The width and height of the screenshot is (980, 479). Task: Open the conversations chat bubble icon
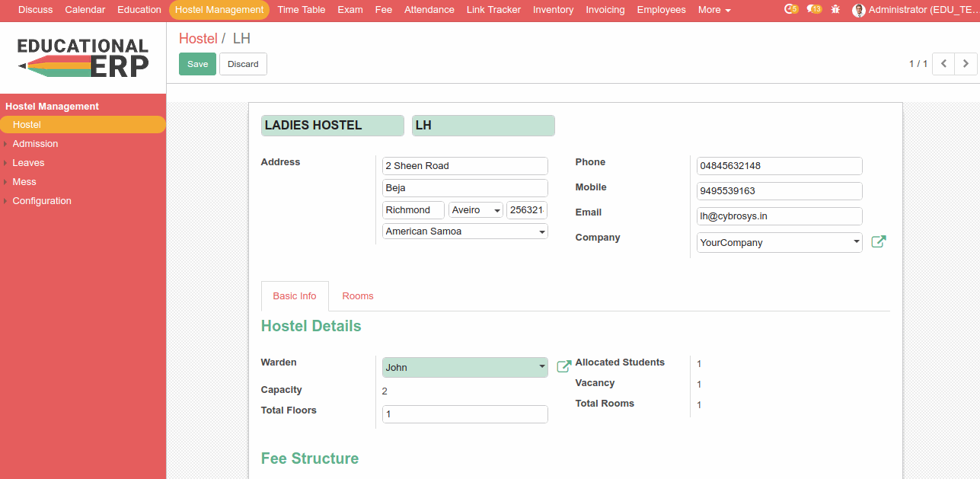[813, 10]
